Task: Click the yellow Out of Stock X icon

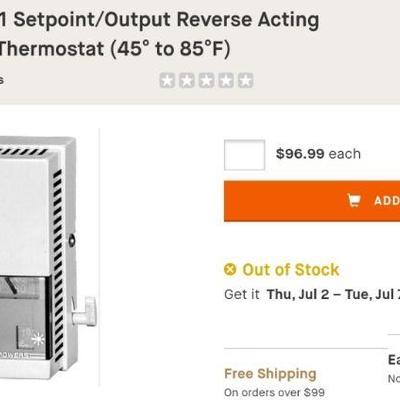Action: (x=230, y=269)
